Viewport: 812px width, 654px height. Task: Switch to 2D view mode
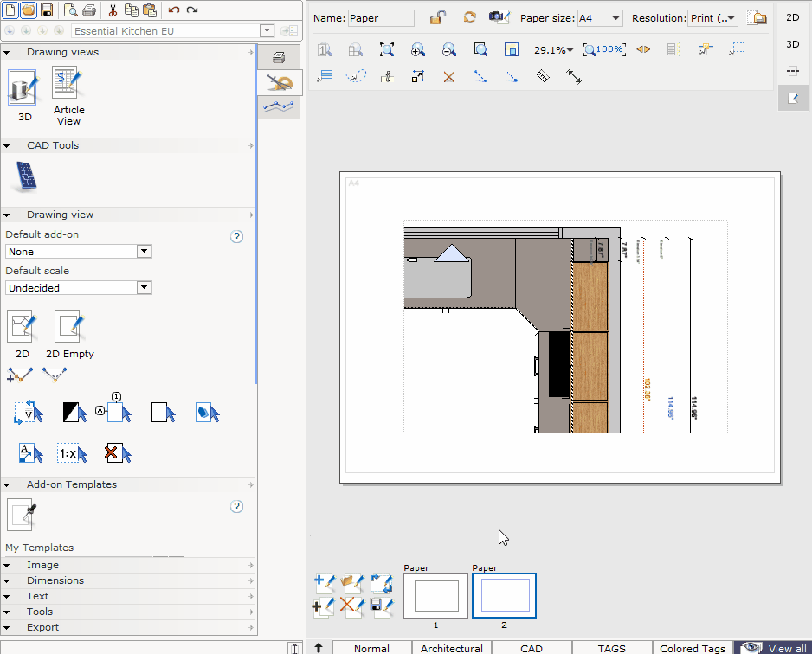(792, 17)
